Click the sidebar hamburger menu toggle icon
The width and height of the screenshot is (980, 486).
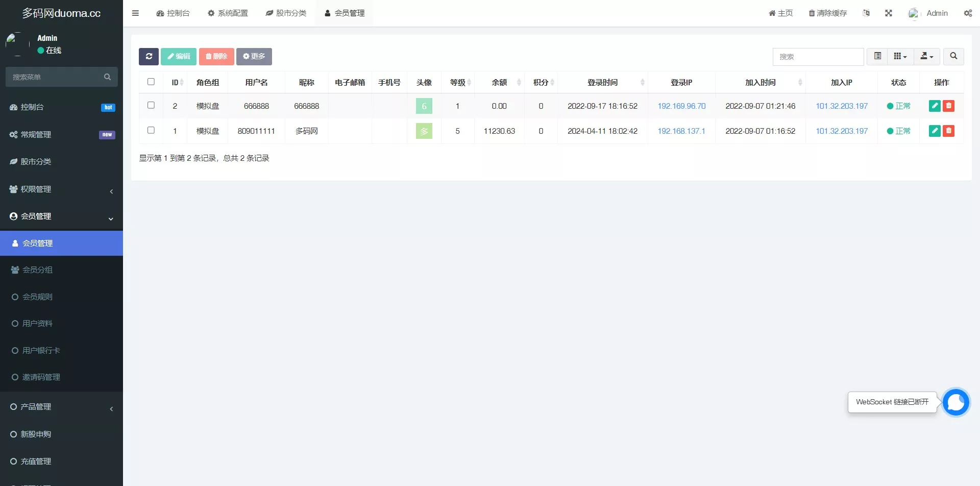pos(135,13)
